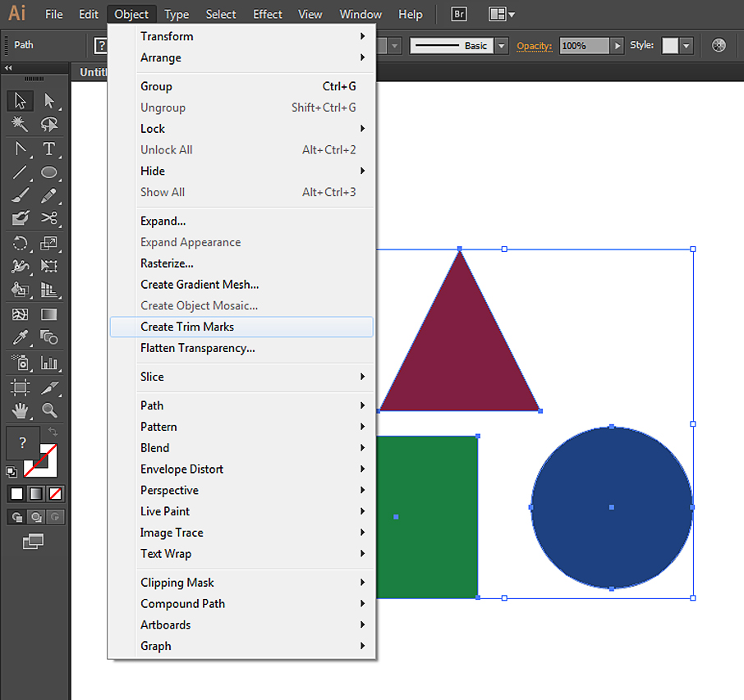Select the Type tool

49,149
